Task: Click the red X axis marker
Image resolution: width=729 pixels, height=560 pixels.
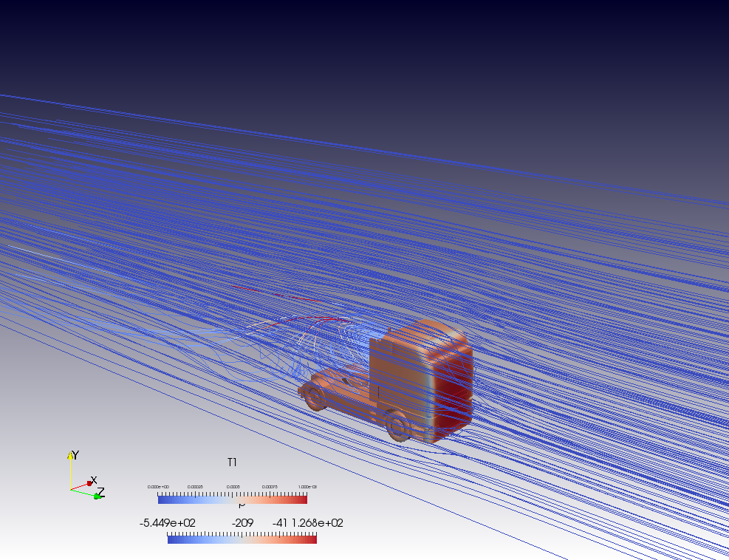Action: pos(89,484)
